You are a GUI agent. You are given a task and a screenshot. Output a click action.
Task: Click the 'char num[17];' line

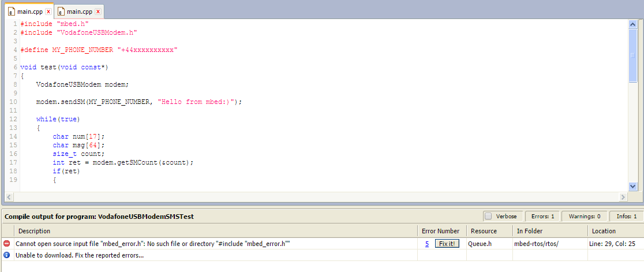pyautogui.click(x=79, y=136)
